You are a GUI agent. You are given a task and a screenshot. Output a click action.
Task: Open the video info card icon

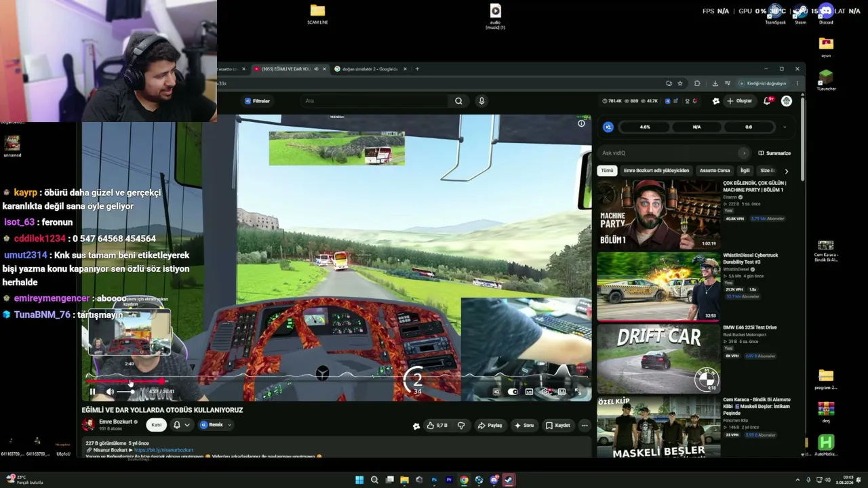point(581,123)
